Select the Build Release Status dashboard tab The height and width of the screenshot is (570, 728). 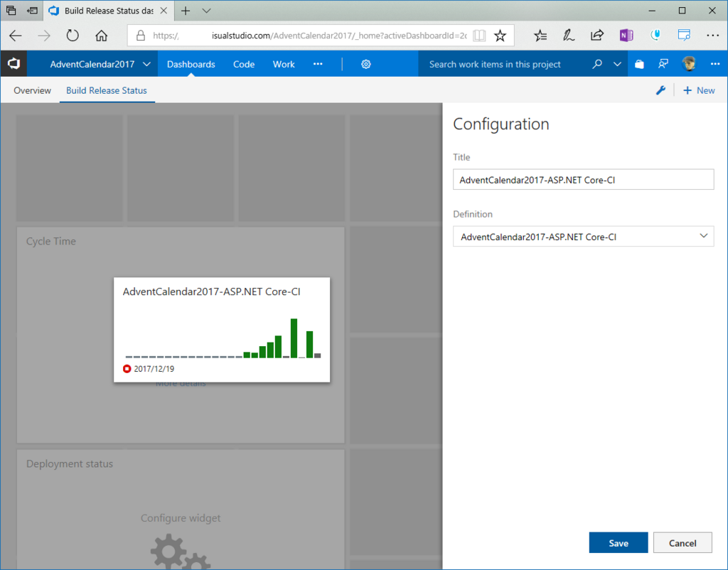pyautogui.click(x=107, y=90)
